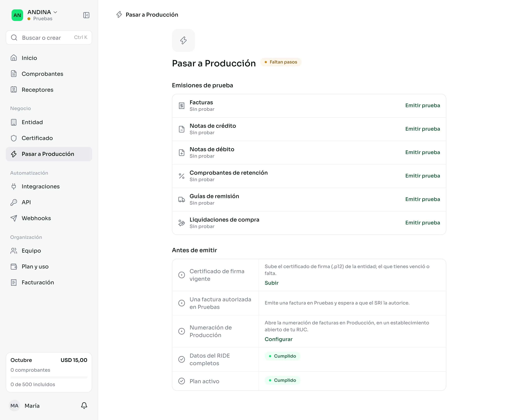Screen dimensions: 520x420
Task: Click the Faltan pasos status badge
Action: coord(281,62)
